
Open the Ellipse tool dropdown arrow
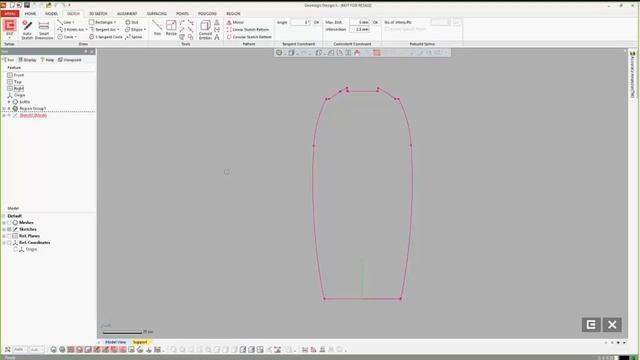tap(144, 30)
